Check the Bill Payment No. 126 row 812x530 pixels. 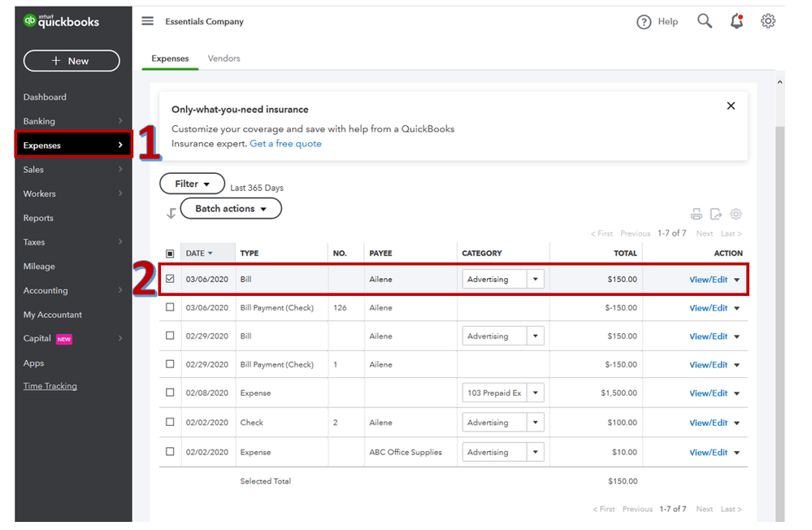click(x=170, y=307)
